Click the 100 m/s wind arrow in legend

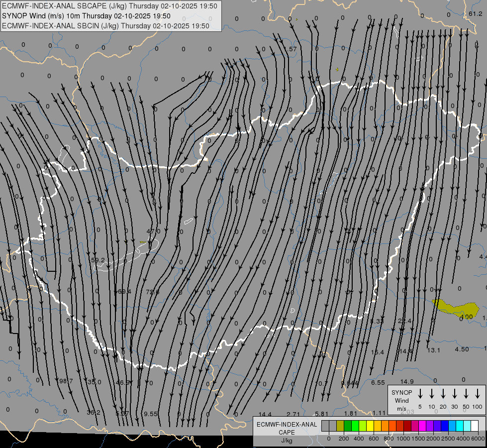478,394
